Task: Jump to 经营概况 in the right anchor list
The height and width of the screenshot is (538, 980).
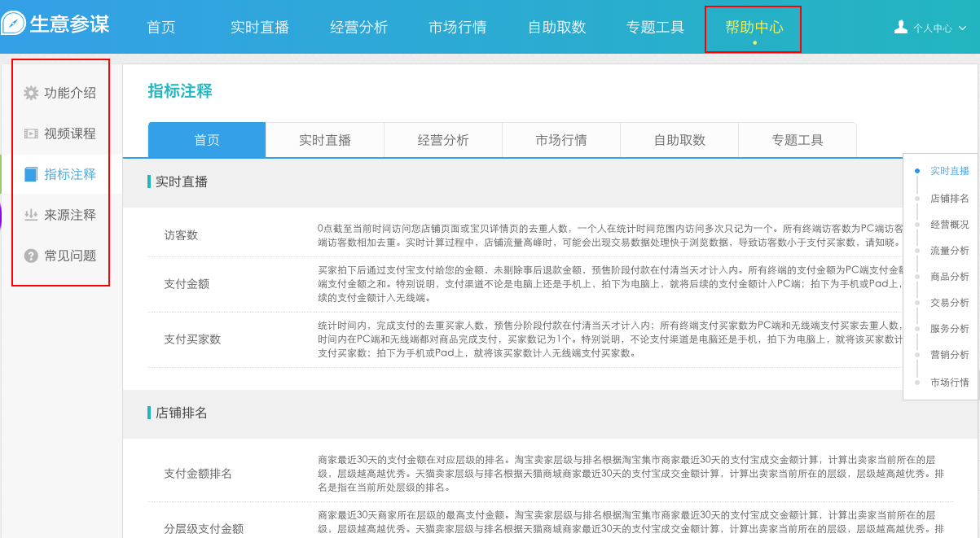Action: (x=950, y=224)
